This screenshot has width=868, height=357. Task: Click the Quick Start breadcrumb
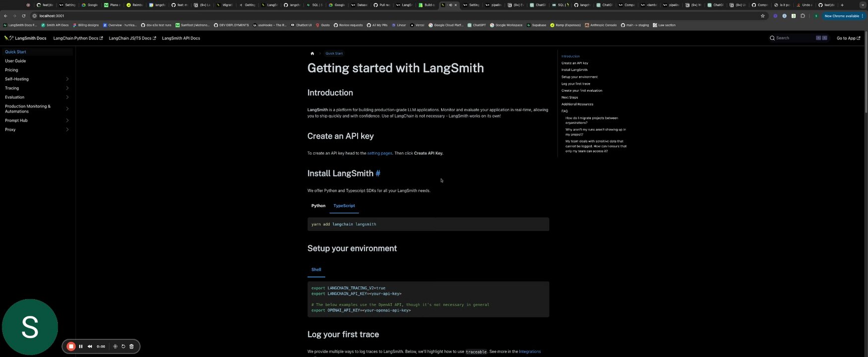pyautogui.click(x=334, y=54)
